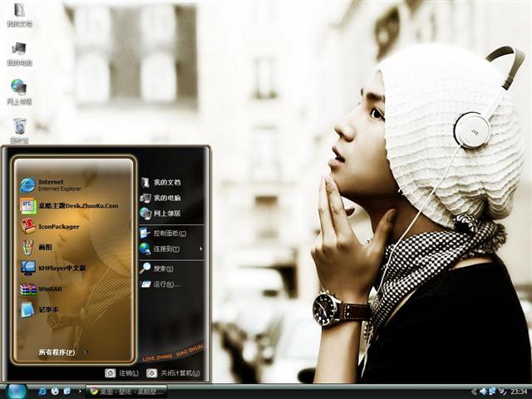Open 运行(R)... run dialog
This screenshot has height=399, width=532.
click(160, 284)
